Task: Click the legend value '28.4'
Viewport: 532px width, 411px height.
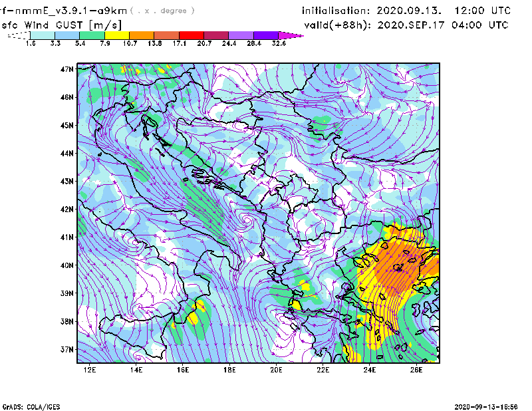Action: click(x=254, y=43)
